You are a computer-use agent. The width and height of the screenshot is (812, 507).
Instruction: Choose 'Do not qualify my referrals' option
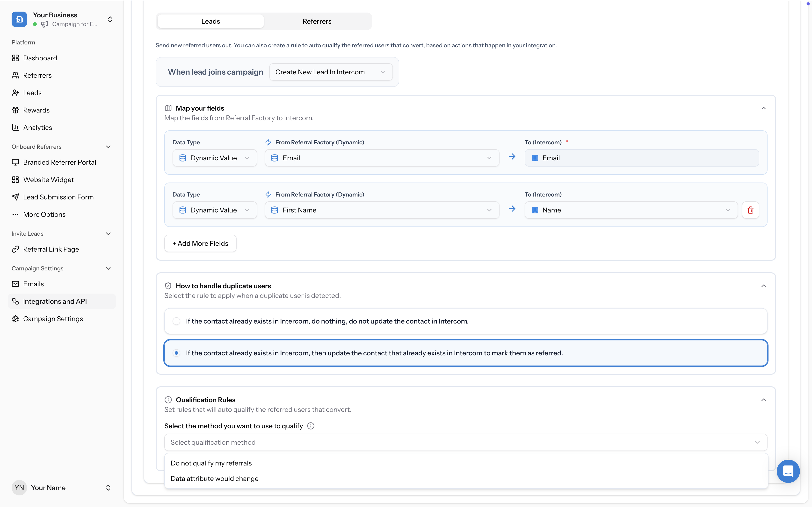[x=211, y=463]
